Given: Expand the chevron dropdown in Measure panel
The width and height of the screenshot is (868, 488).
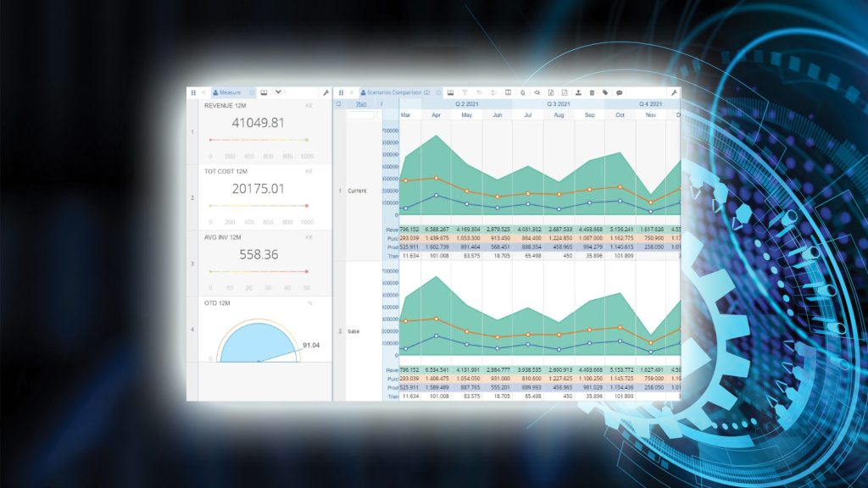Looking at the screenshot, I should pos(278,91).
